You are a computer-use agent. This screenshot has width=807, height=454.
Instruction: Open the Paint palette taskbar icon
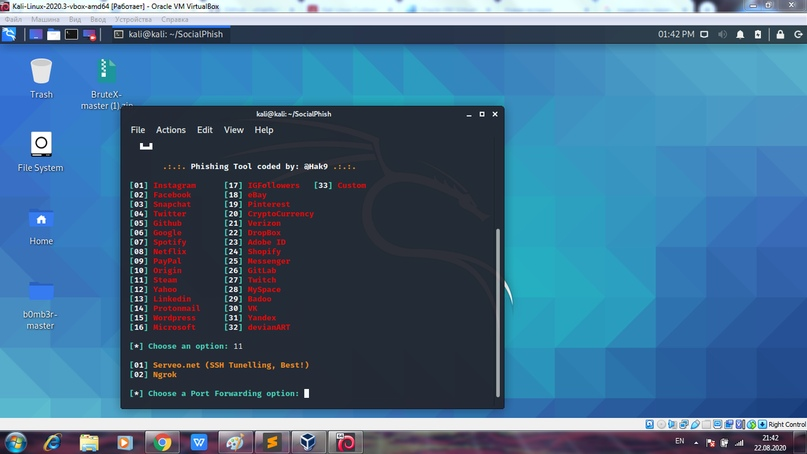pyautogui.click(x=235, y=442)
